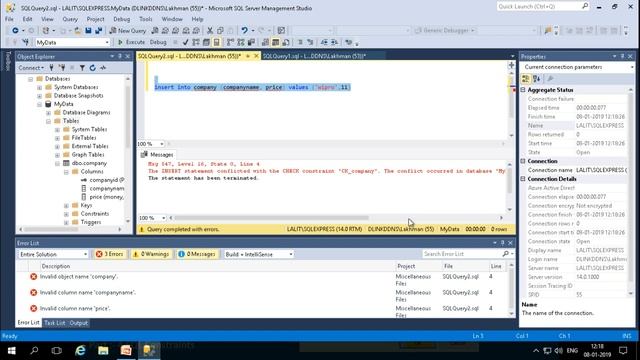Viewport: 640px width, 360px height.
Task: Collapse the Connection Details section
Action: [x=523, y=179]
